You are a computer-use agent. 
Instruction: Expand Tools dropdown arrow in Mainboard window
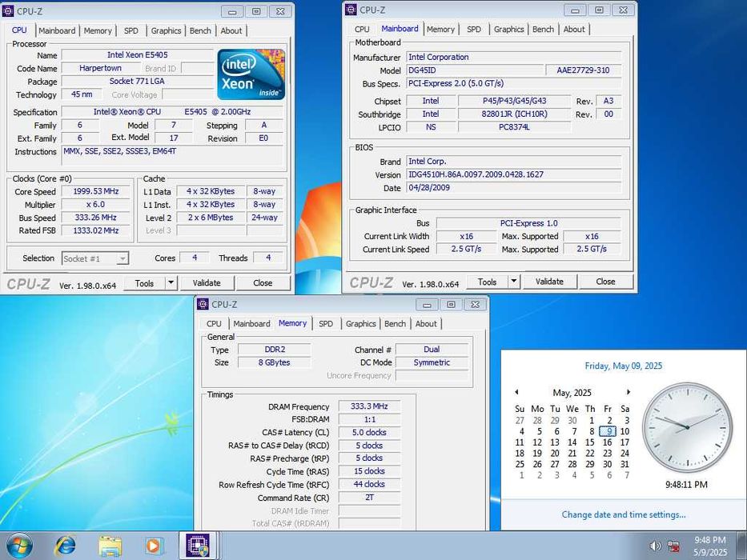[513, 282]
